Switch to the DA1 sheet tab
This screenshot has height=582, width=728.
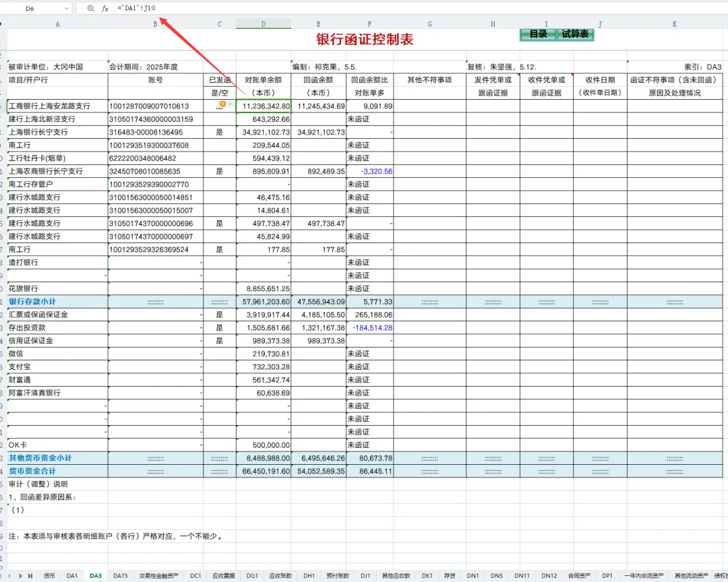(72, 575)
